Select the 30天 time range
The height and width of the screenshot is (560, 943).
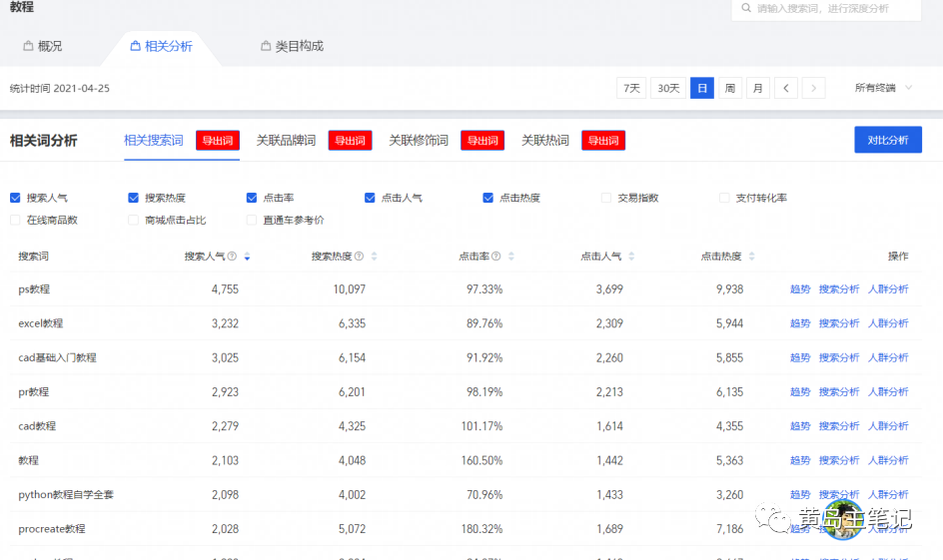tap(668, 89)
